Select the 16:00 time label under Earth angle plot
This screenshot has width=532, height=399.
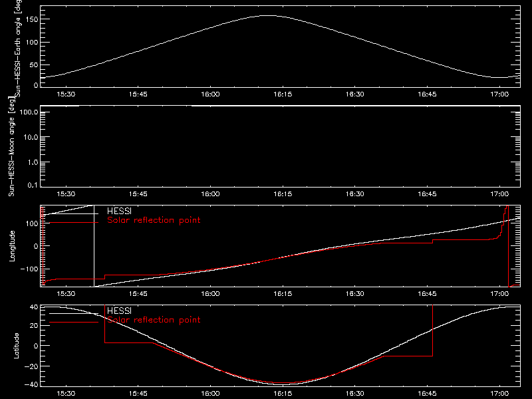point(210,94)
